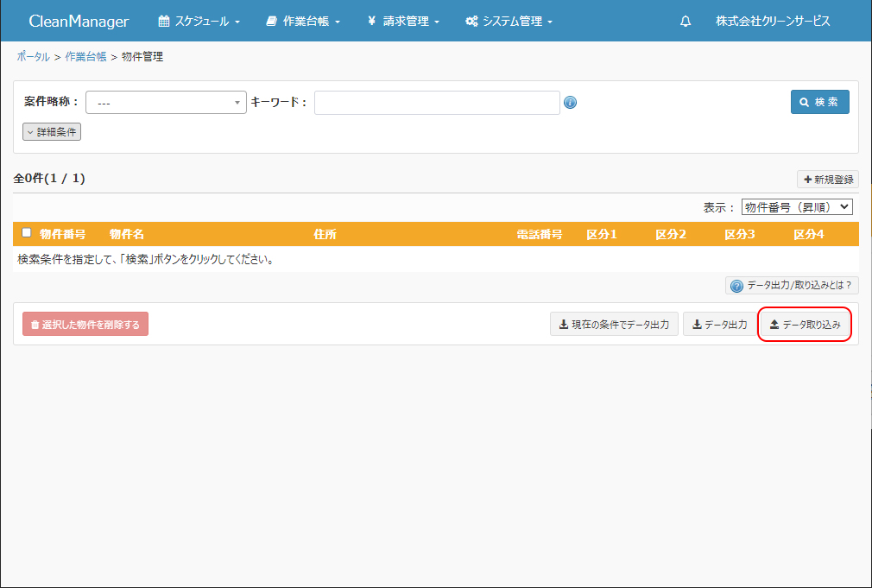Click the 選択した物件を削除する button

point(85,325)
